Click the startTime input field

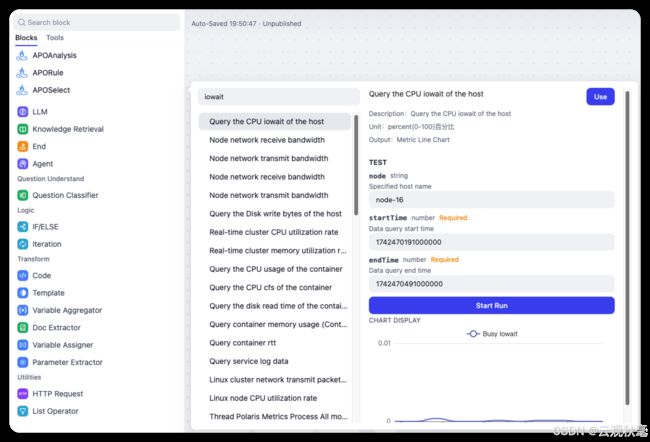(x=492, y=242)
